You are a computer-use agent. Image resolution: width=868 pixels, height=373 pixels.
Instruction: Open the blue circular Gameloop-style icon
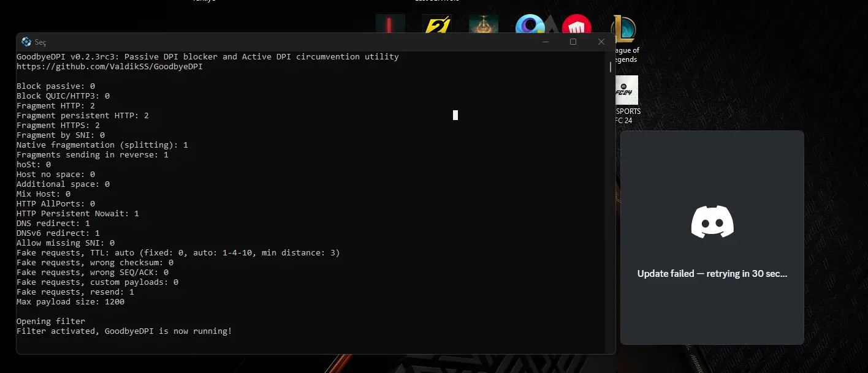[x=530, y=24]
